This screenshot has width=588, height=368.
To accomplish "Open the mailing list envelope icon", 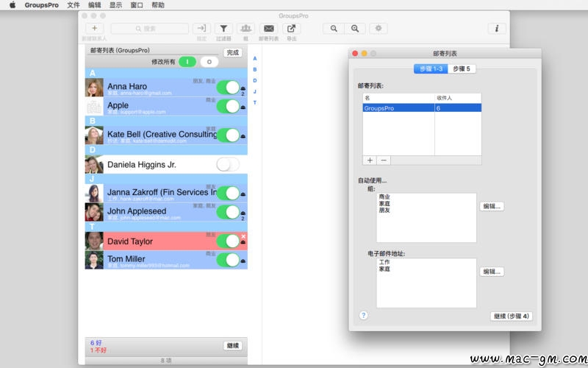I will click(x=268, y=28).
